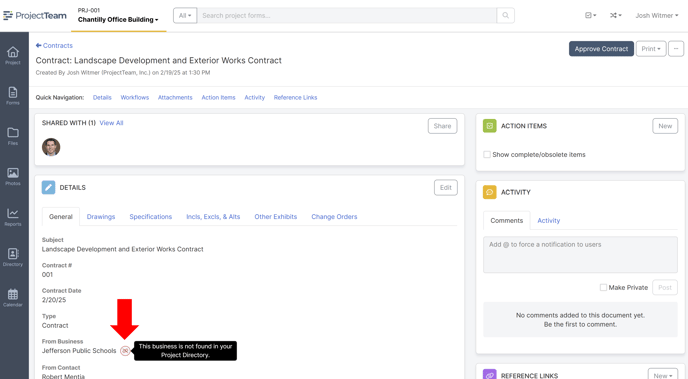Open the All search filter dropdown
This screenshot has height=379, width=688.
click(x=185, y=15)
